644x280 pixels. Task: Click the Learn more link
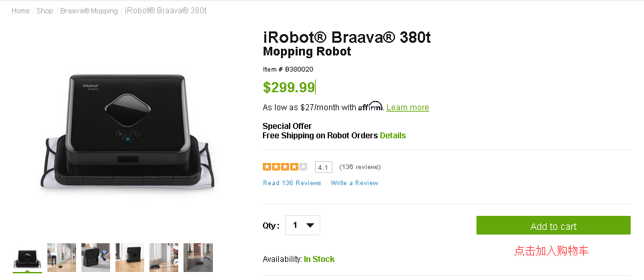[407, 108]
